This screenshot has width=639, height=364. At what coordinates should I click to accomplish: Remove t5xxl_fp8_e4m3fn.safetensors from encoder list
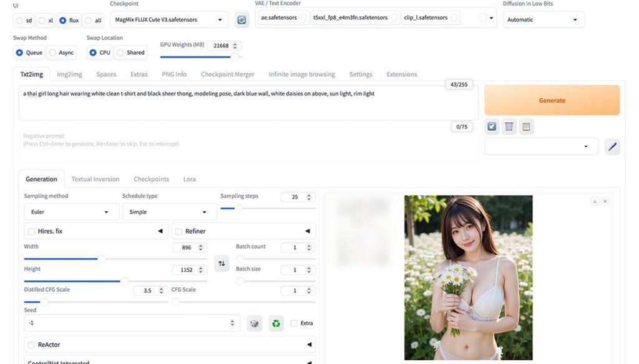tap(394, 17)
